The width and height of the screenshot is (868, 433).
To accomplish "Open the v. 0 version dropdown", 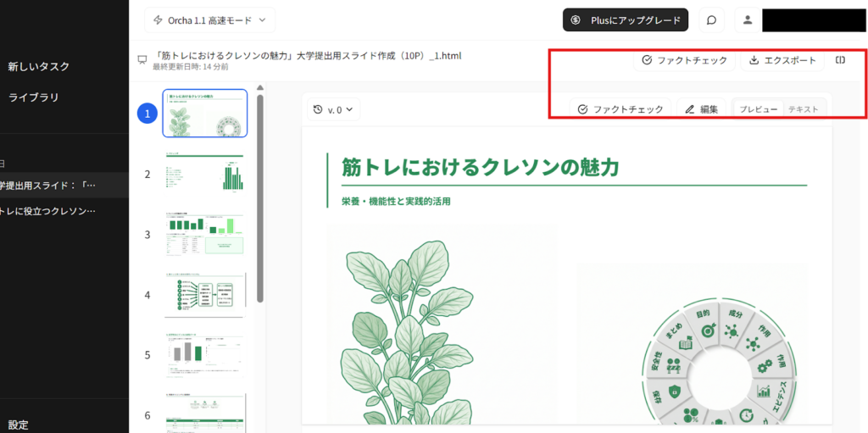I will [x=337, y=109].
